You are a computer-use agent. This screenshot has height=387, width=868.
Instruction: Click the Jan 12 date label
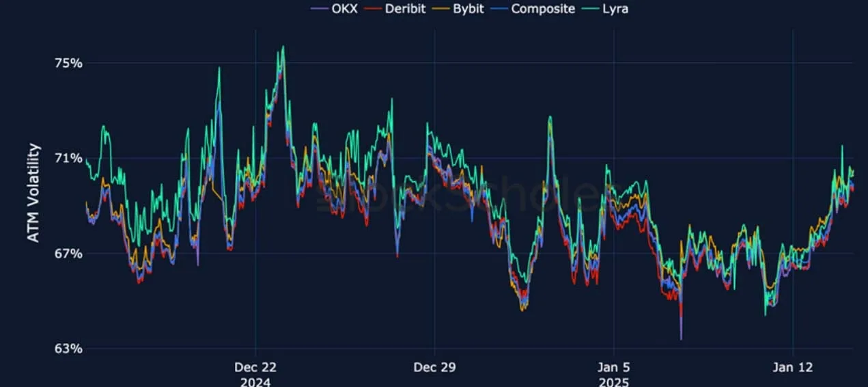pos(793,367)
